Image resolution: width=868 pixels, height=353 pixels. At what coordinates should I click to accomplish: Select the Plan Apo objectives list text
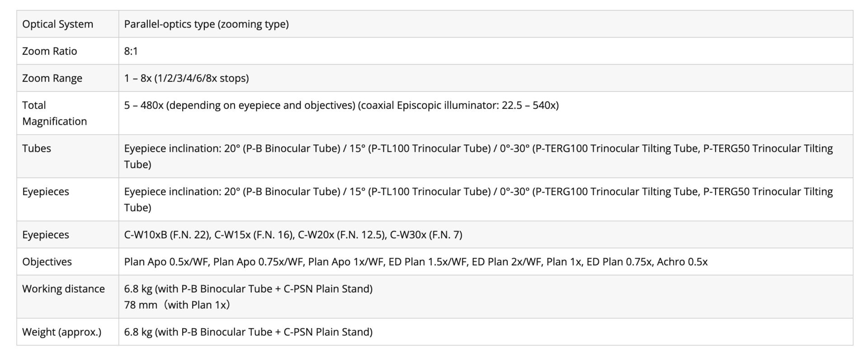coord(416,262)
